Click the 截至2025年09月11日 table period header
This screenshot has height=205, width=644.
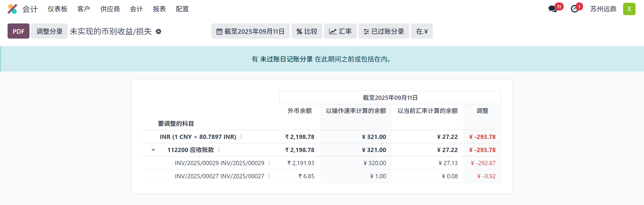pos(390,98)
